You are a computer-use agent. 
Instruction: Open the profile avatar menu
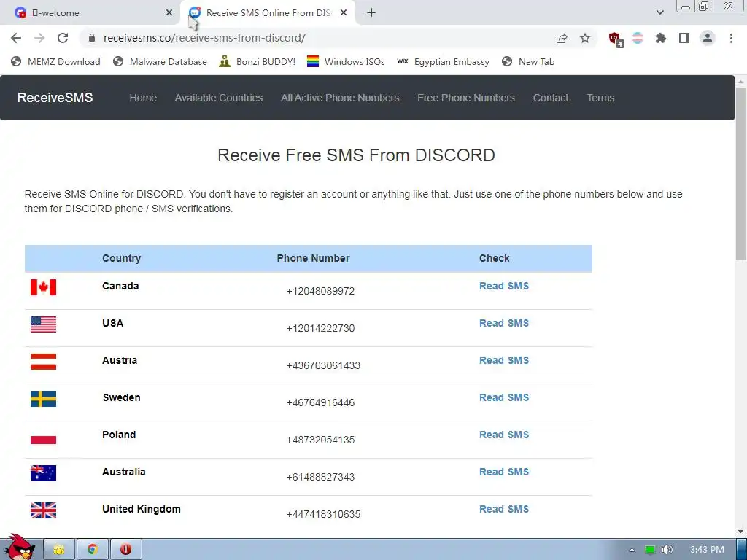pyautogui.click(x=708, y=38)
